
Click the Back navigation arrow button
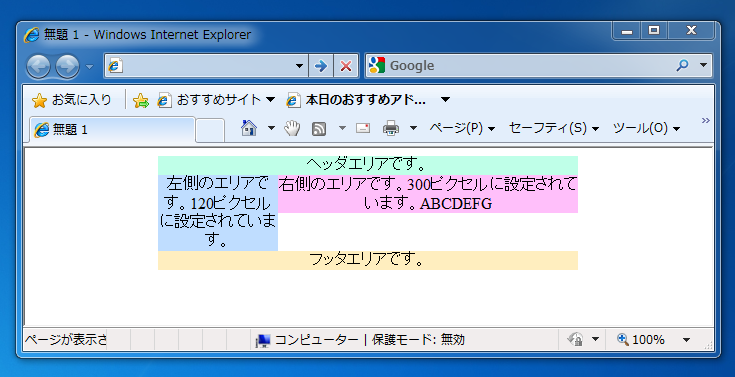click(x=38, y=67)
